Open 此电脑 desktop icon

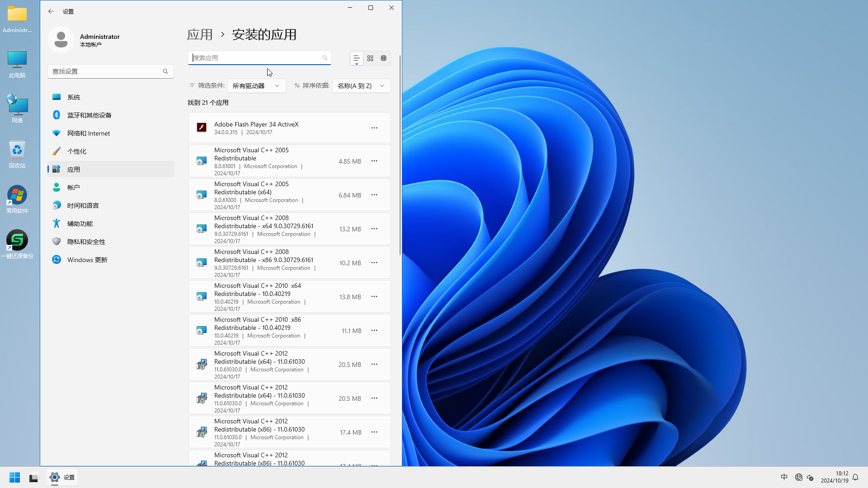[17, 64]
